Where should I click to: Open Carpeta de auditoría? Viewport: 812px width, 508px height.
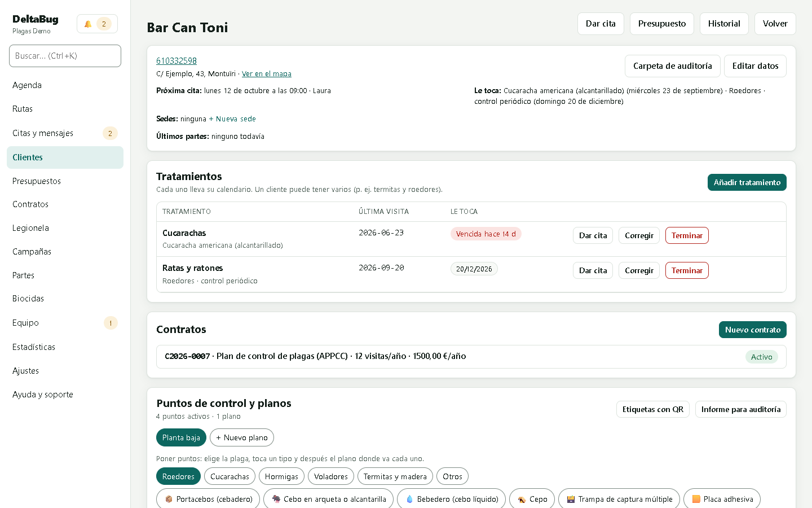673,66
